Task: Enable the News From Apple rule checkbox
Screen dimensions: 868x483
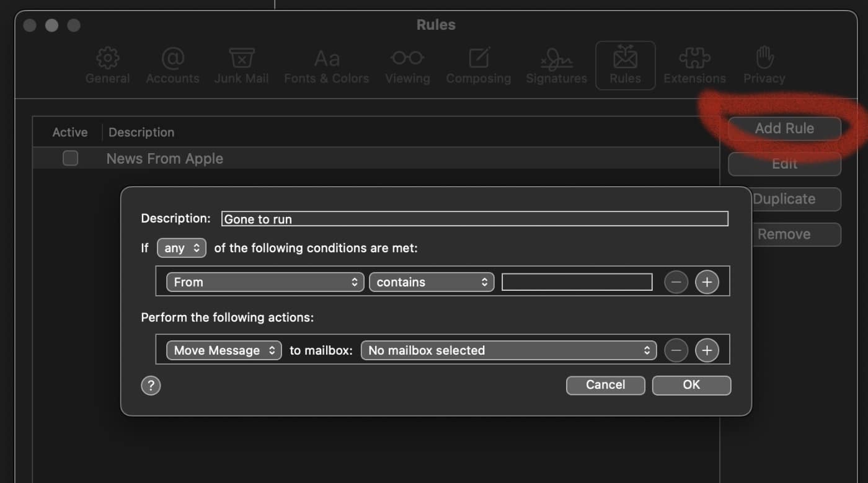Action: 71,159
